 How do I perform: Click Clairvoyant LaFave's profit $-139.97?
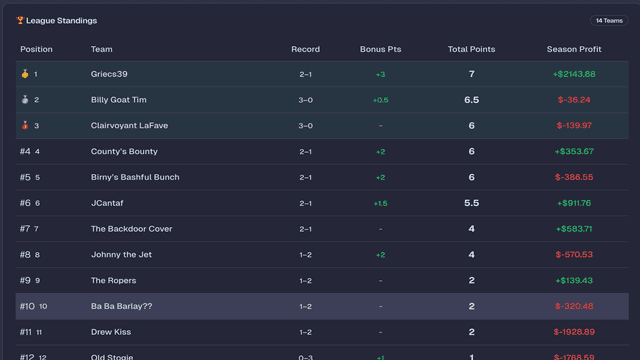[574, 125]
